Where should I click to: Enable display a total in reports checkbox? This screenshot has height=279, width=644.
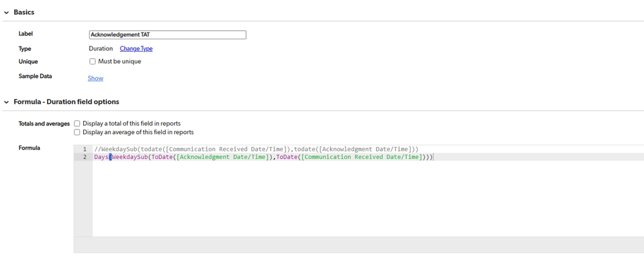pyautogui.click(x=77, y=123)
